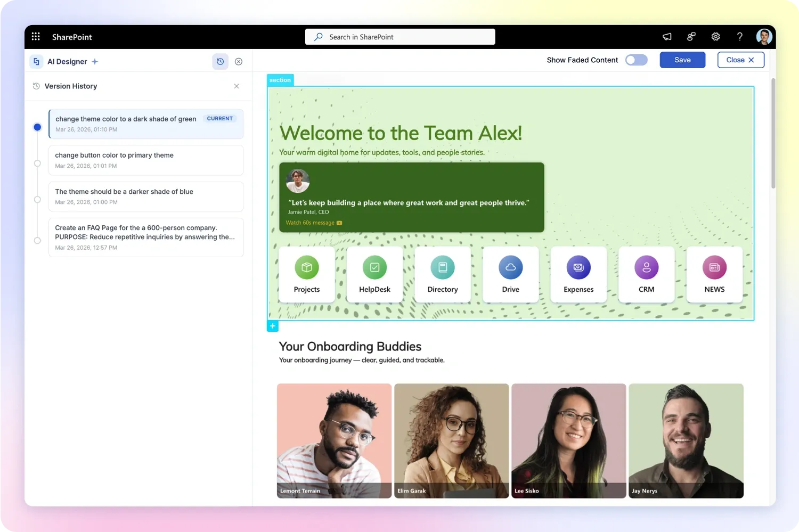
Task: Click the CEO avatar in quote card
Action: 298,181
